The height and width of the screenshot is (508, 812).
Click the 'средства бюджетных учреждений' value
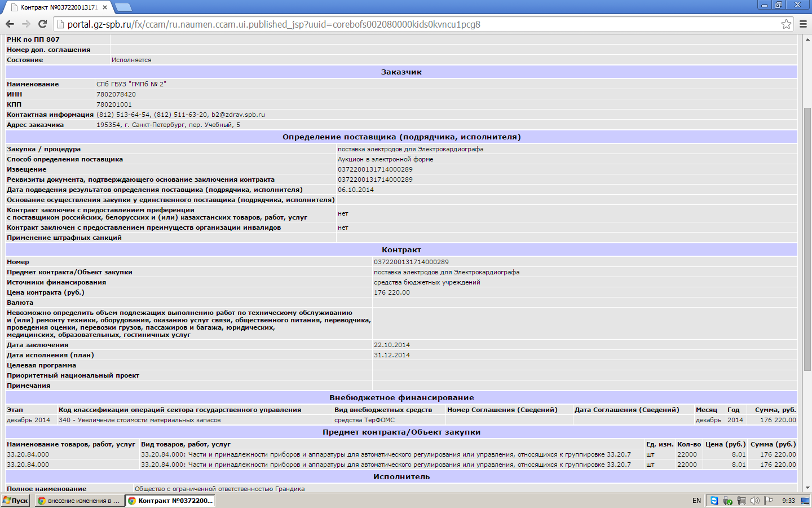427,282
